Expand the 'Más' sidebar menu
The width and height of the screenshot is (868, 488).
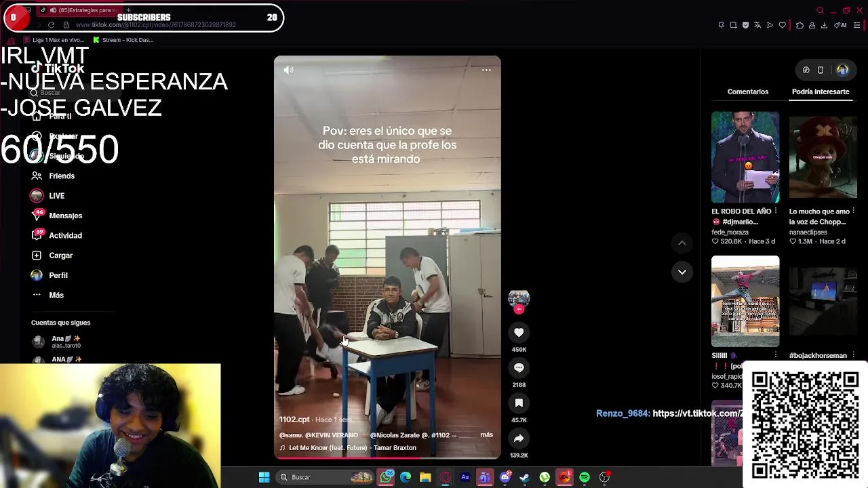coord(47,295)
